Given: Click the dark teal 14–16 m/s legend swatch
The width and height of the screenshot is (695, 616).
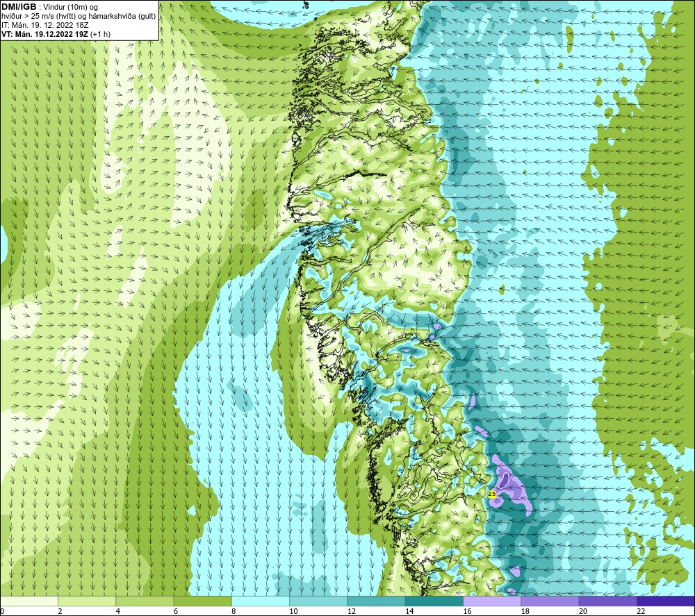Looking at the screenshot, I should (x=434, y=601).
